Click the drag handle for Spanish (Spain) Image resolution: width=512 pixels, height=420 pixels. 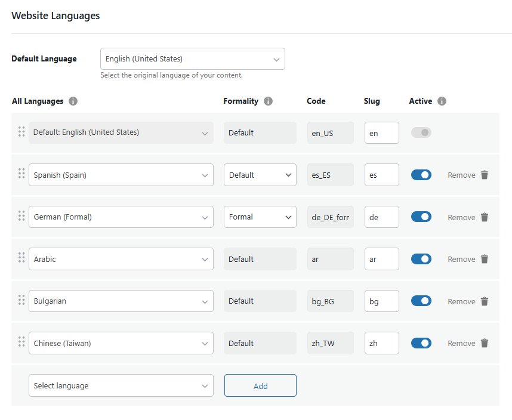coord(21,173)
